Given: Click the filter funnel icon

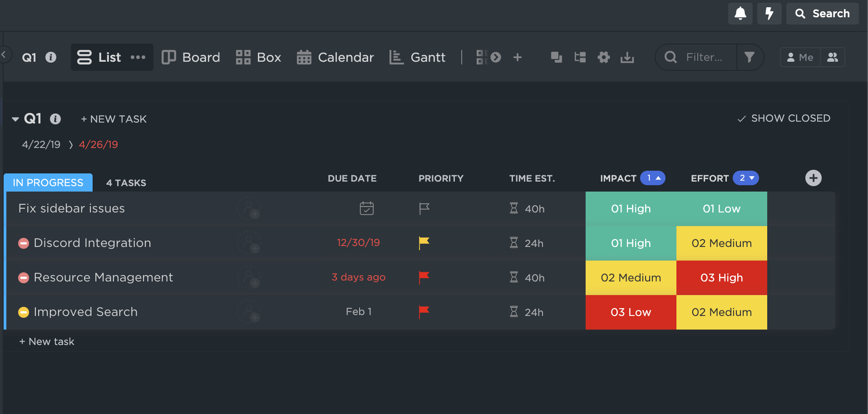Looking at the screenshot, I should (x=750, y=57).
